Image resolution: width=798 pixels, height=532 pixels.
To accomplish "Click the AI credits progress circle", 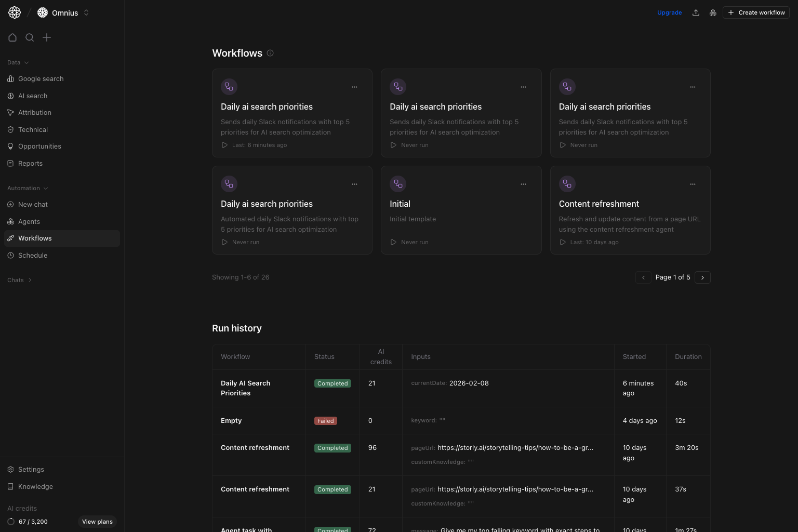I will (x=11, y=521).
